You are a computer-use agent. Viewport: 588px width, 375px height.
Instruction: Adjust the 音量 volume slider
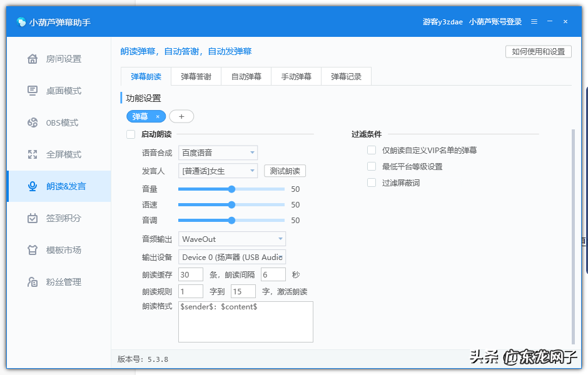pyautogui.click(x=231, y=189)
